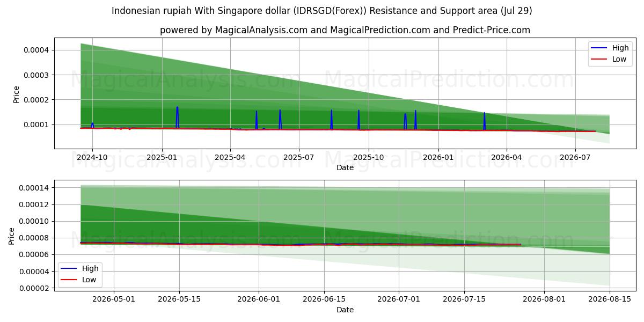This screenshot has height=322, width=644.
Task: Click the '0.00008' y-axis tick on bottom chart
Action: pos(35,238)
